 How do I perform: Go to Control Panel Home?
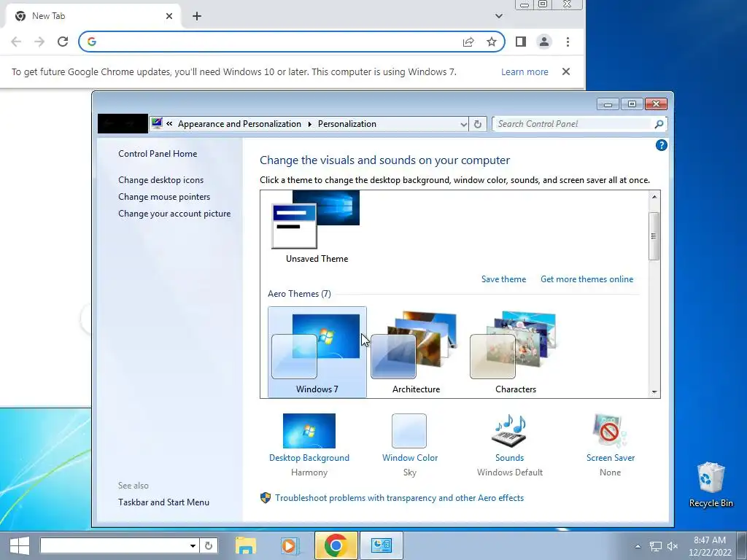click(x=158, y=154)
